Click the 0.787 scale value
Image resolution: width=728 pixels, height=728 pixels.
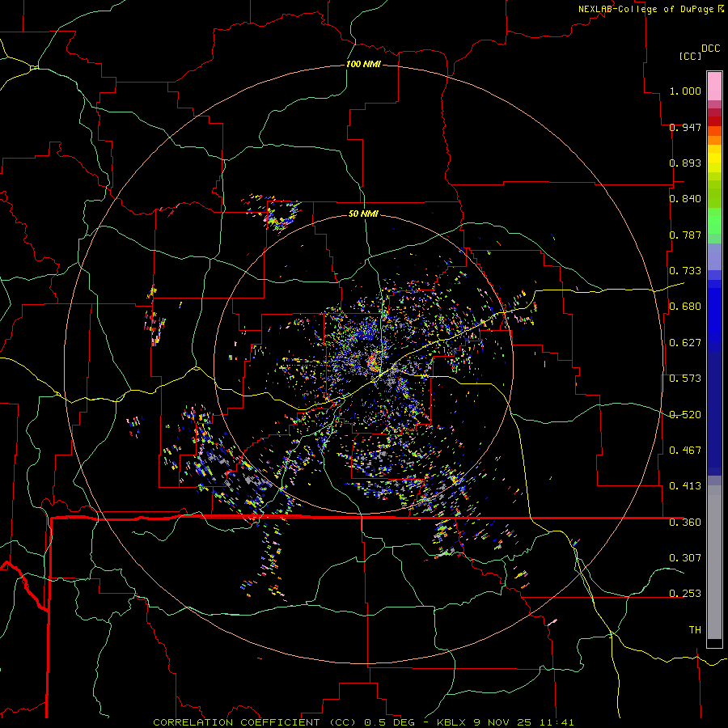pyautogui.click(x=685, y=235)
